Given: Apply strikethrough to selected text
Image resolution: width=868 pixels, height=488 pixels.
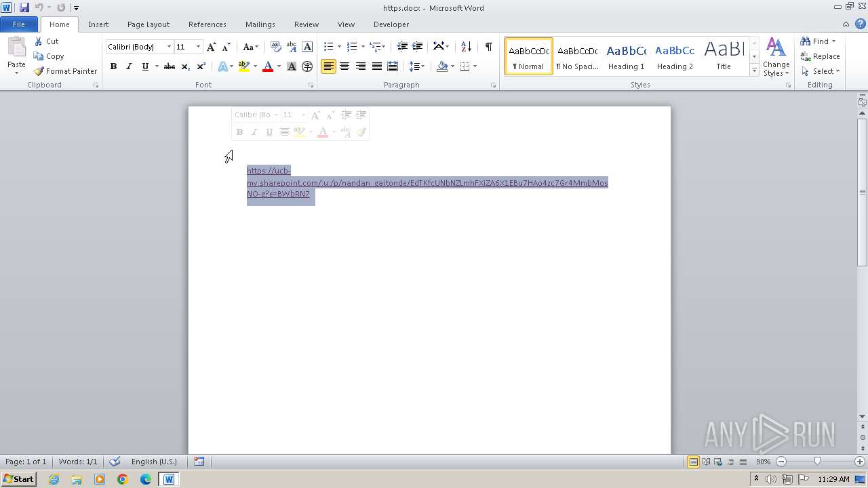Looking at the screenshot, I should (170, 66).
